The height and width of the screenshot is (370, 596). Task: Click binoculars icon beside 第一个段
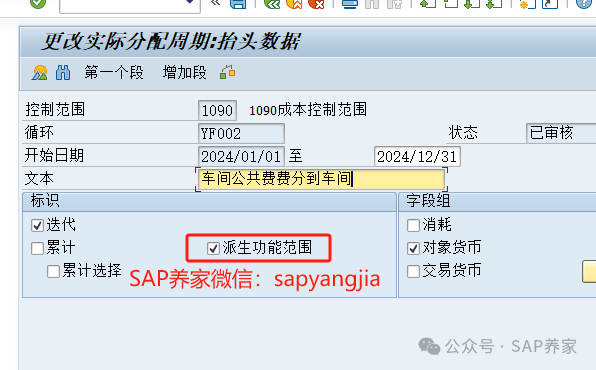coord(63,72)
